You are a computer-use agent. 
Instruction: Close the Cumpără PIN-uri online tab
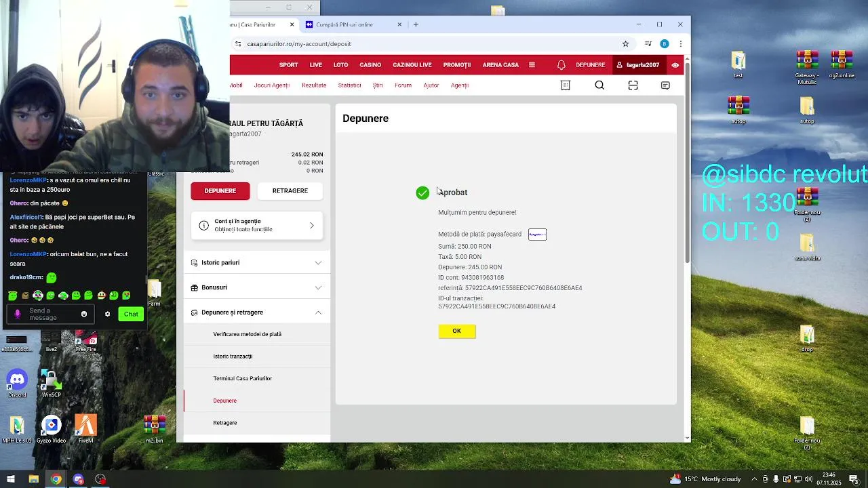point(399,24)
